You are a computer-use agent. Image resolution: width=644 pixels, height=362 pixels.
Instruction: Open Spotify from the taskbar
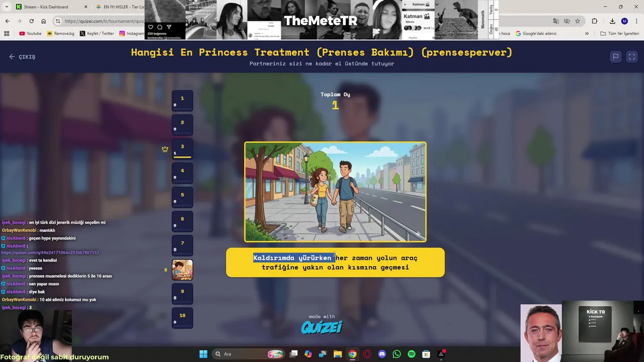coord(412,354)
